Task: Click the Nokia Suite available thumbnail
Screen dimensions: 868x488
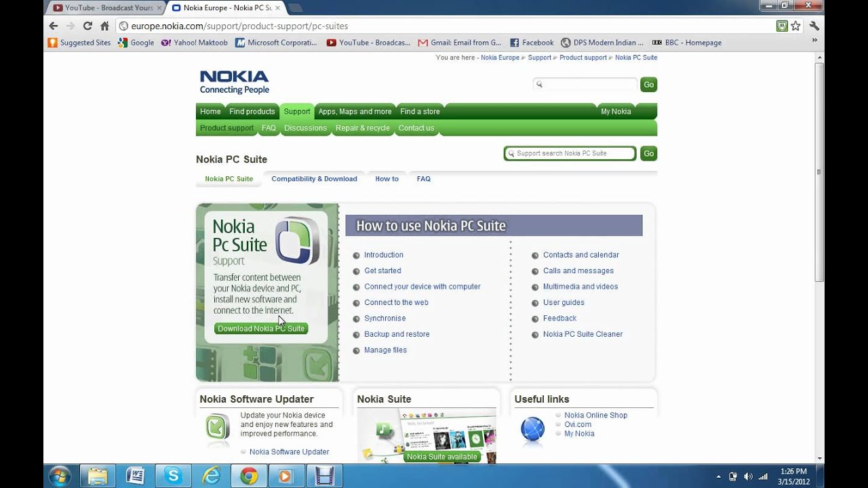Action: (x=427, y=436)
